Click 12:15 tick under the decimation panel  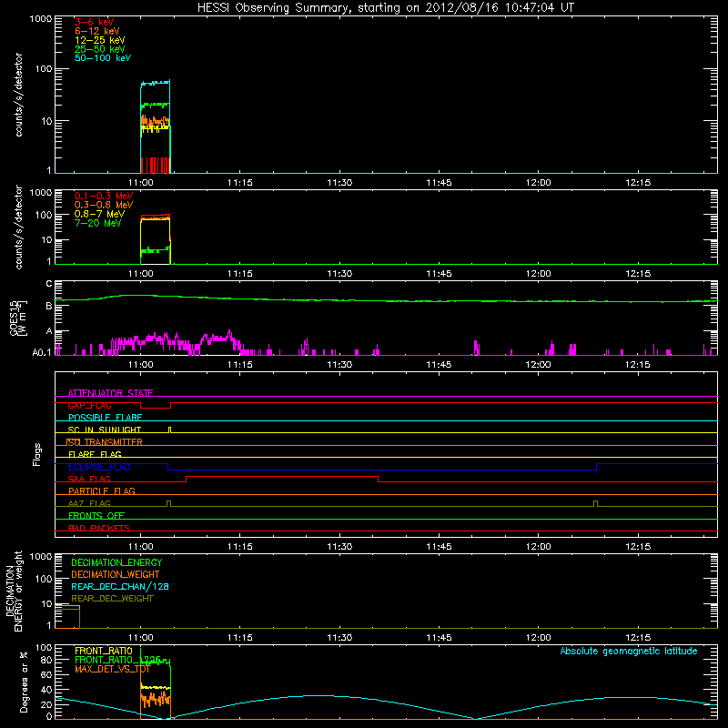pyautogui.click(x=638, y=638)
